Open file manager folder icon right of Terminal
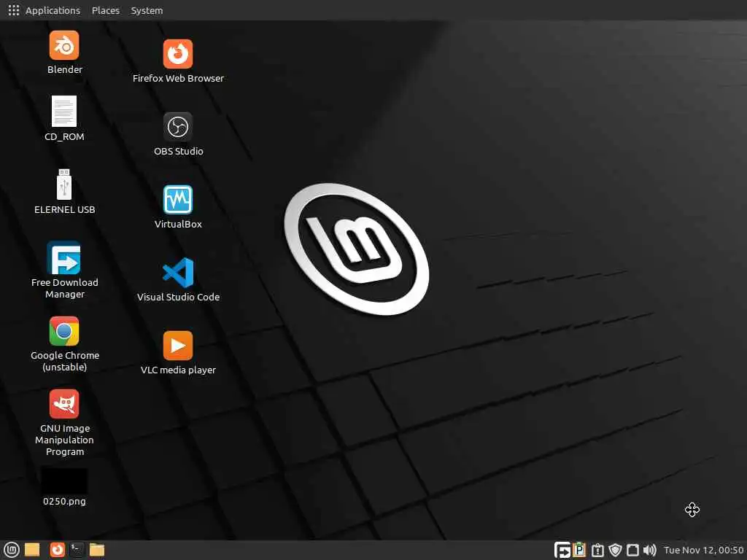The image size is (747, 560). [x=97, y=550]
